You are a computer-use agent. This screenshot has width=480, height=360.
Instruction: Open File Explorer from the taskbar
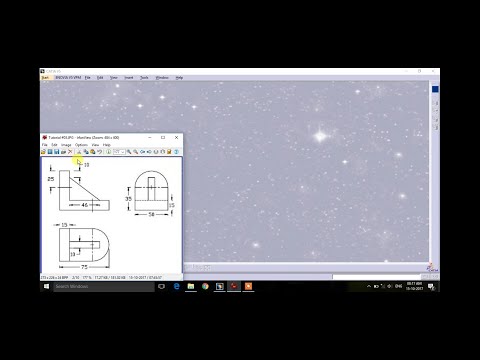(x=191, y=286)
